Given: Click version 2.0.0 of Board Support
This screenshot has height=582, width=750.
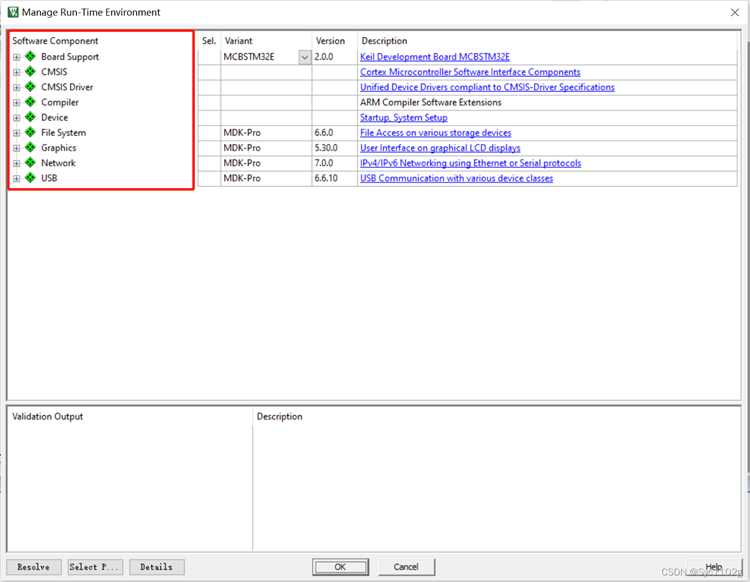Looking at the screenshot, I should [x=324, y=57].
